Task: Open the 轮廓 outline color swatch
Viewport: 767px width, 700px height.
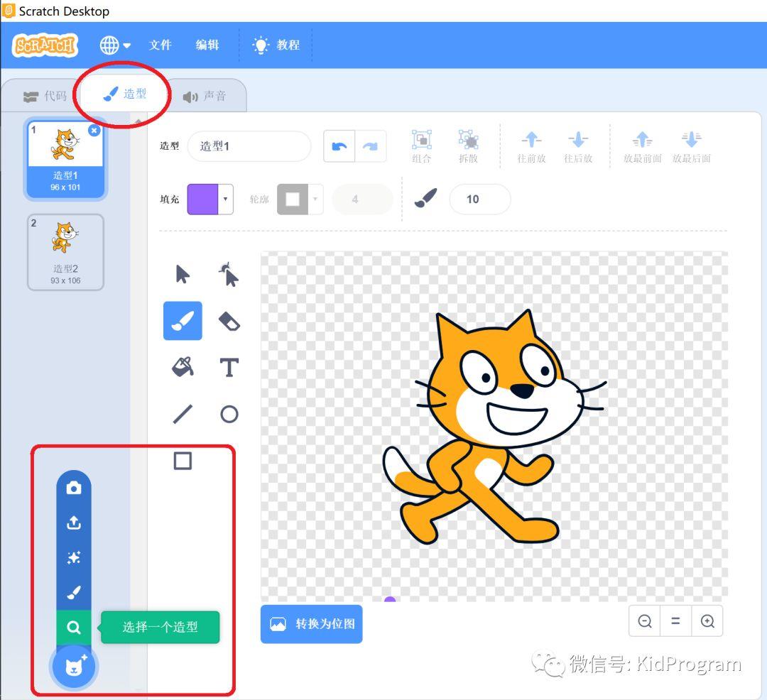Action: click(300, 199)
